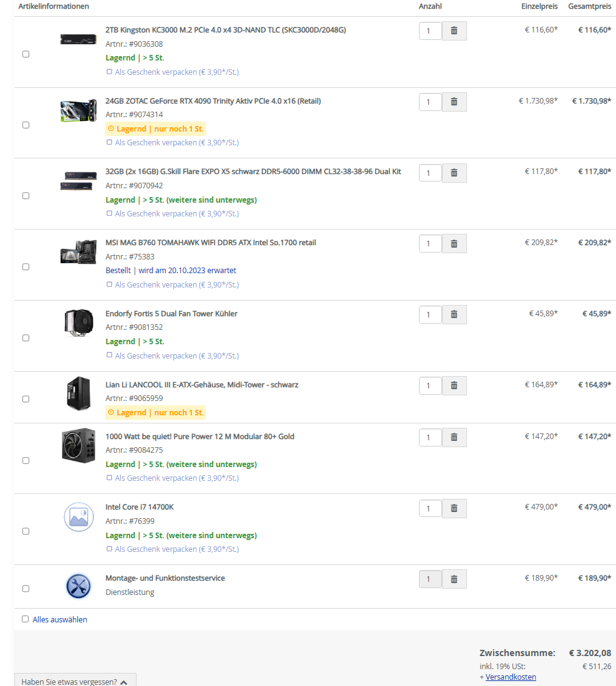The image size is (616, 686).
Task: Open 2TB Kingston KC3000 product title
Action: pyautogui.click(x=226, y=30)
